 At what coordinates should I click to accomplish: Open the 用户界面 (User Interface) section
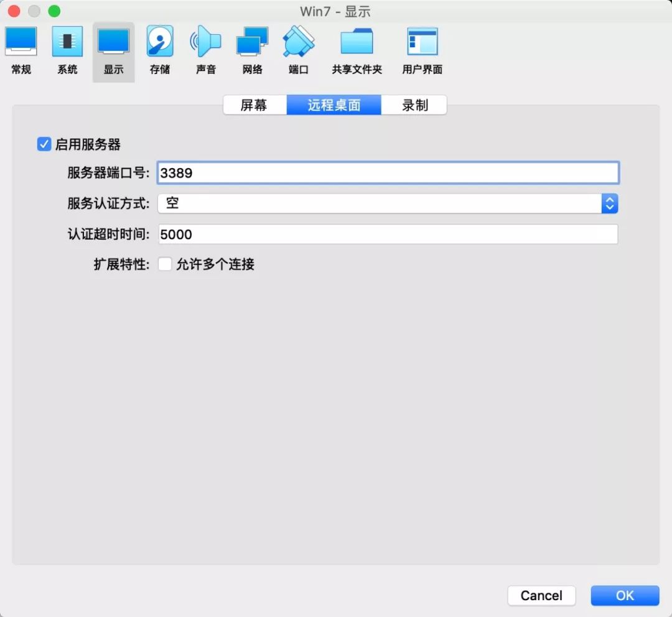pos(422,50)
